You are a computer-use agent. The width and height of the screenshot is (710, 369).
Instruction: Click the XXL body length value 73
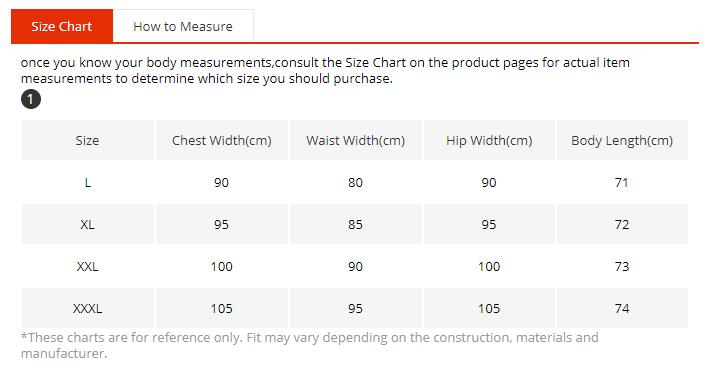point(622,266)
